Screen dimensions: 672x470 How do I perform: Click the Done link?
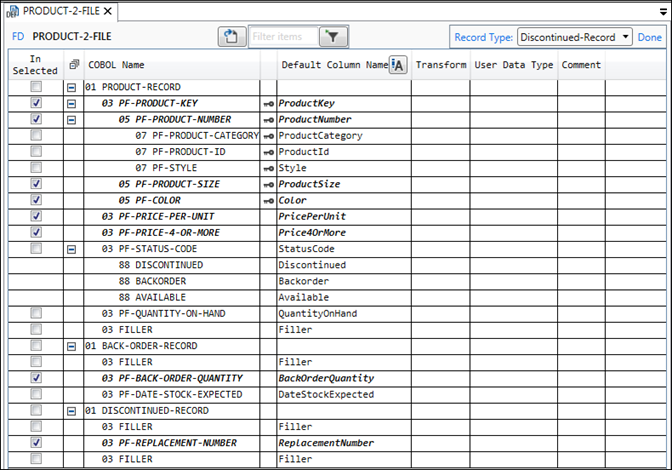[x=649, y=37]
